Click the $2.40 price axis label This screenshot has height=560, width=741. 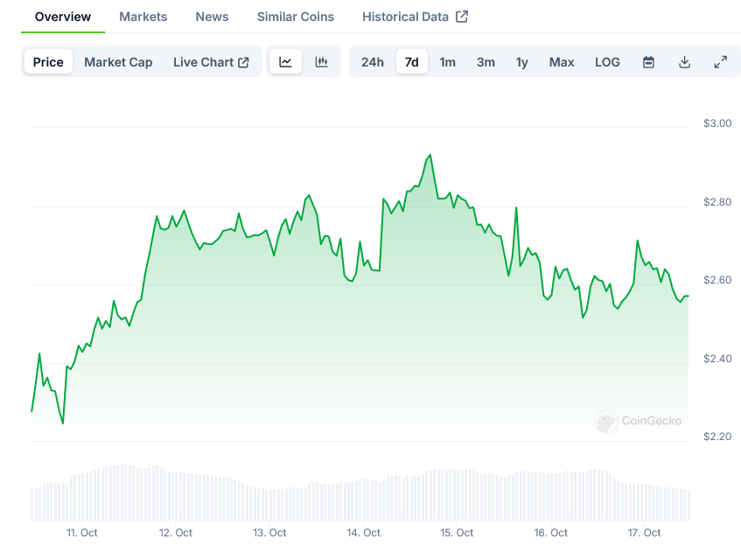[717, 359]
